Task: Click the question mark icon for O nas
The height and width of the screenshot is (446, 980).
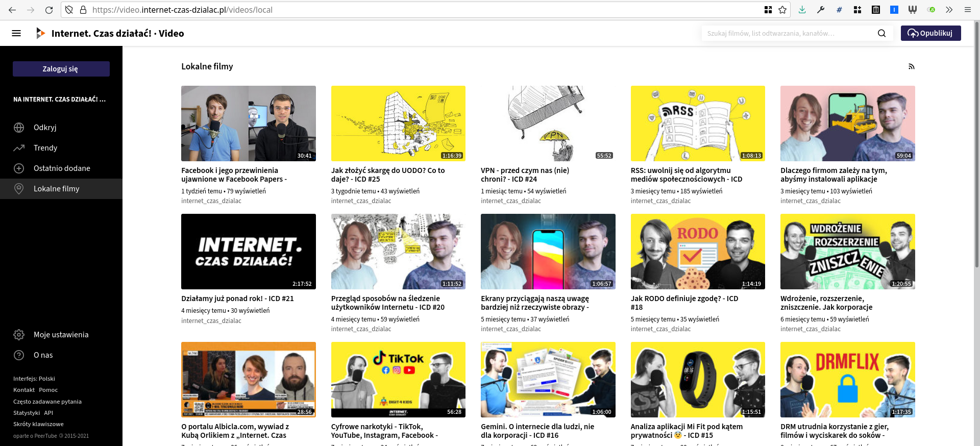Action: [19, 355]
